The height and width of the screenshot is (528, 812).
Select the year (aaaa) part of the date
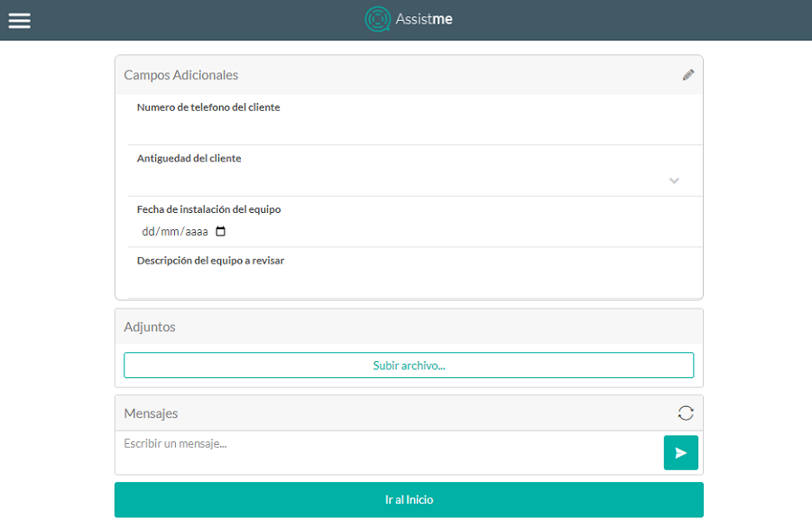tap(196, 232)
